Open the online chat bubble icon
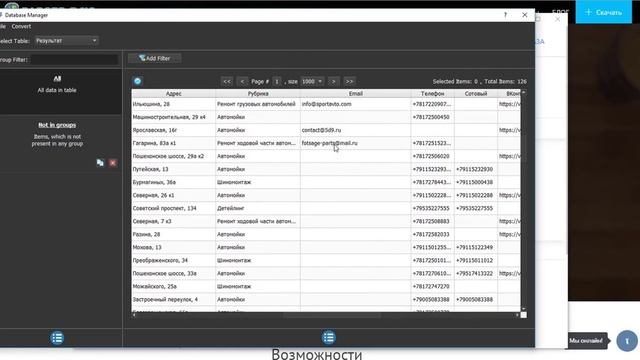 tap(627, 340)
